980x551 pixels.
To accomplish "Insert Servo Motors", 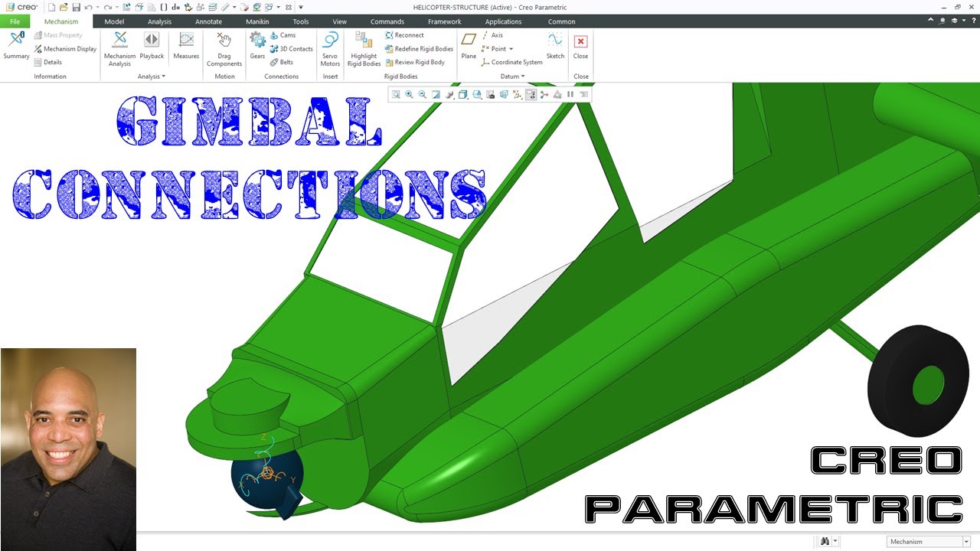I will pos(330,49).
